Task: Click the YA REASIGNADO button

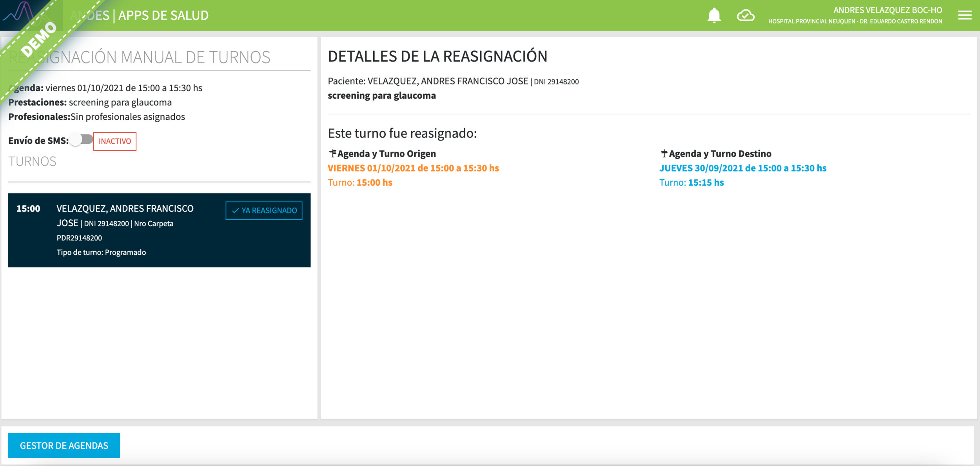Action: click(264, 211)
